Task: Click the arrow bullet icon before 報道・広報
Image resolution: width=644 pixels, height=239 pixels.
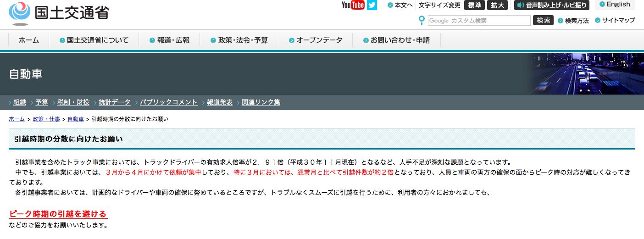Action: coord(152,40)
